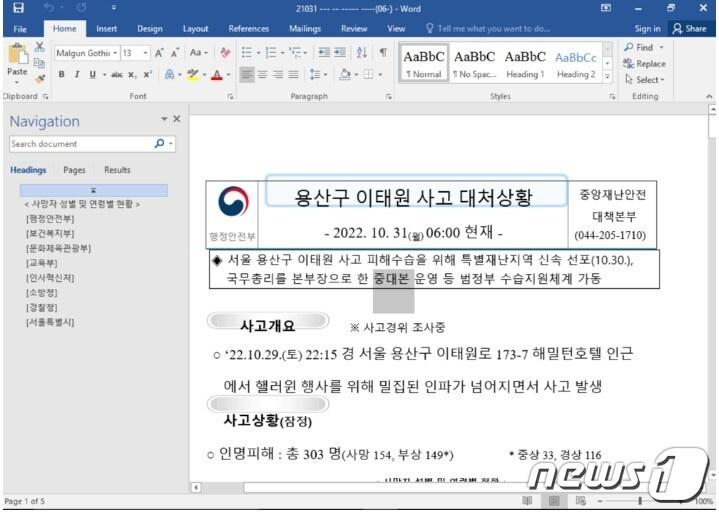Image resolution: width=719 pixels, height=514 pixels.
Task: Open the Review tab
Action: click(x=354, y=28)
